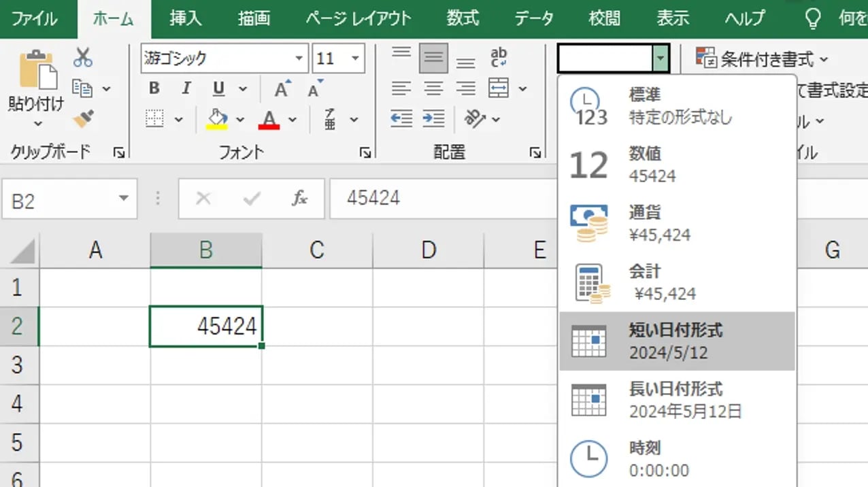The height and width of the screenshot is (487, 868).
Task: Expand font color palette arrow
Action: click(x=293, y=120)
